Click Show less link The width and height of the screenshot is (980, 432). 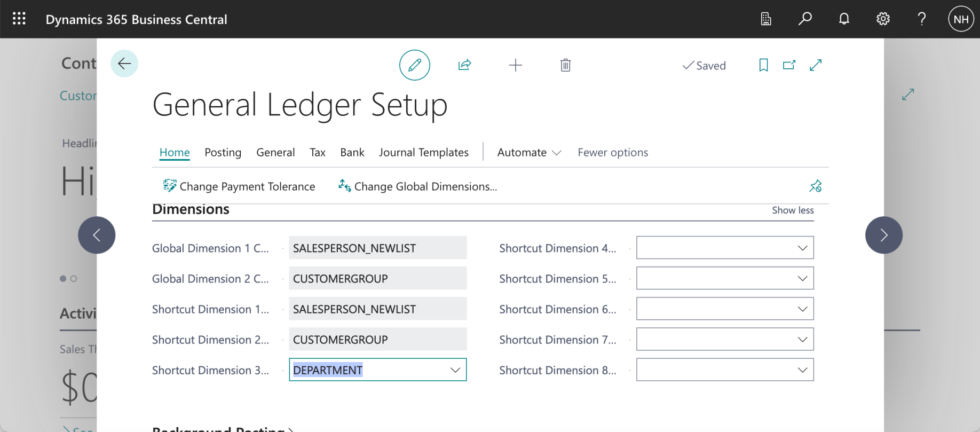tap(793, 210)
